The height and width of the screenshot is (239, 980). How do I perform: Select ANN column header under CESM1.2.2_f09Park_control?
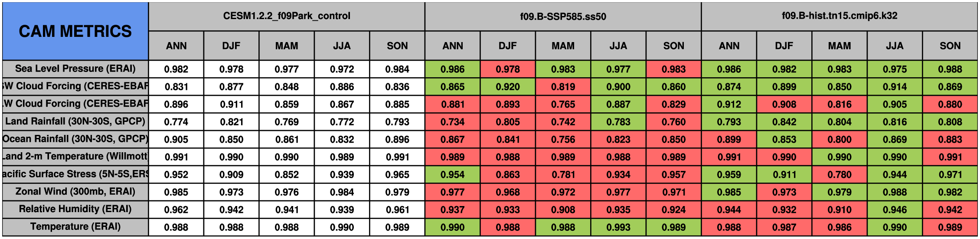(176, 46)
